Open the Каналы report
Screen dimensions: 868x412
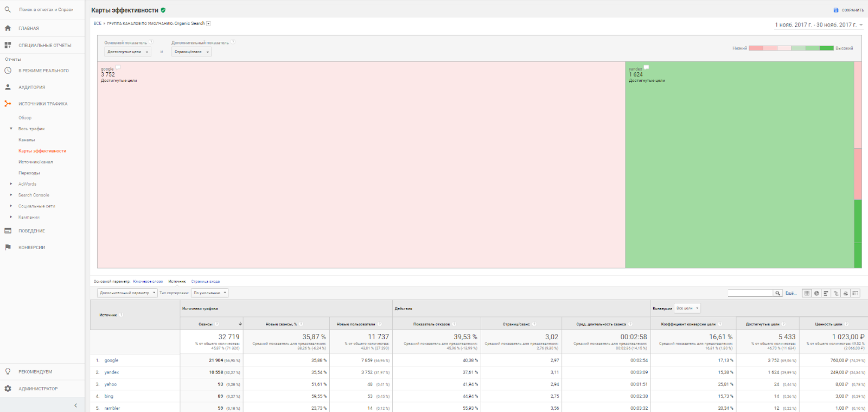(27, 140)
